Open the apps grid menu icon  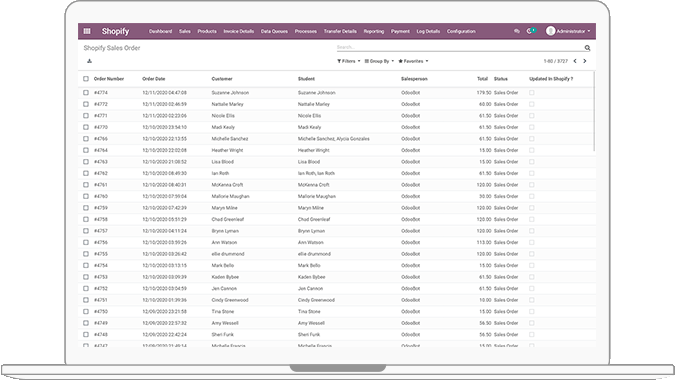click(x=87, y=31)
